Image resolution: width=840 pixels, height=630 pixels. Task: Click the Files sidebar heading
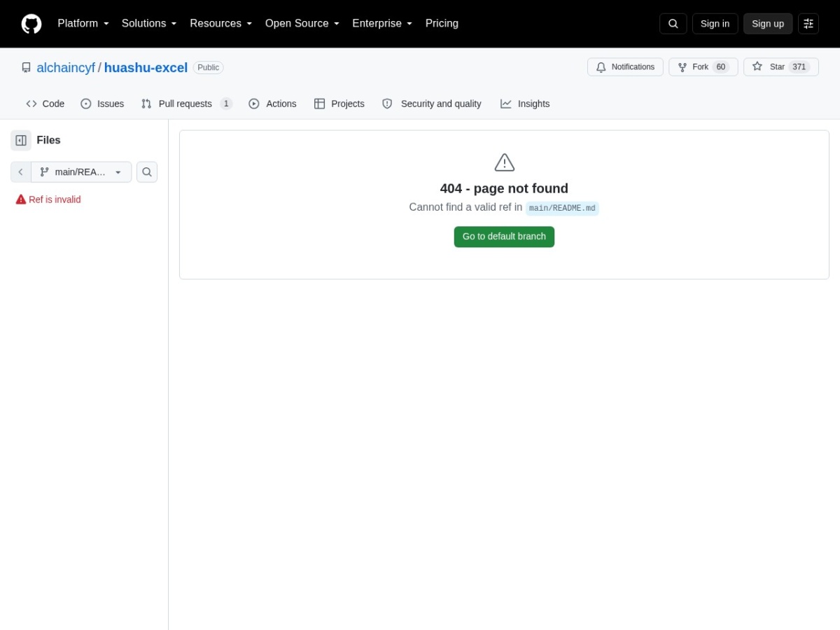coord(48,140)
